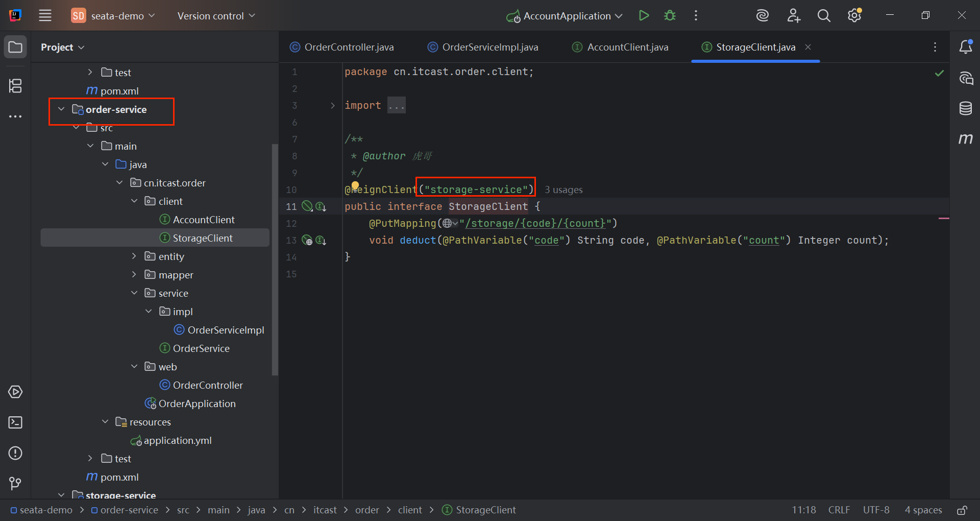
Task: Open the Git tool window
Action: click(x=15, y=483)
